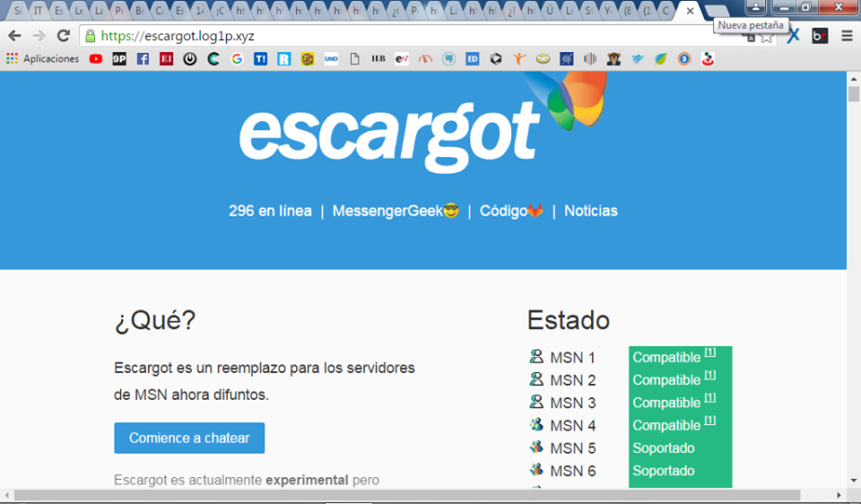Click 'Comience a chatear' button

(x=189, y=439)
